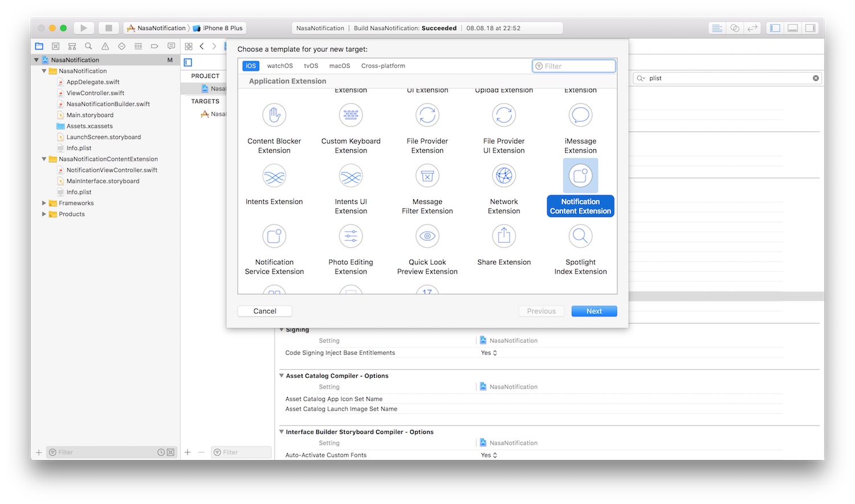Switch to the watchOS platform tab

(280, 66)
